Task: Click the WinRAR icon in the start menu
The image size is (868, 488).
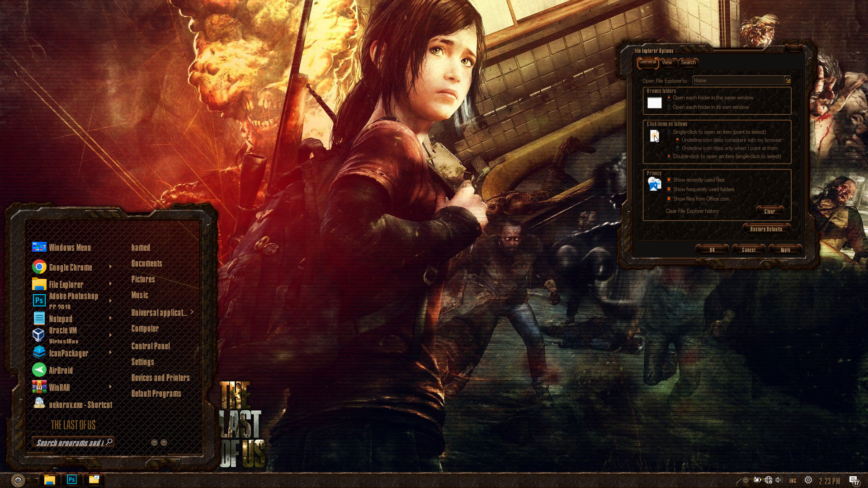Action: [39, 387]
